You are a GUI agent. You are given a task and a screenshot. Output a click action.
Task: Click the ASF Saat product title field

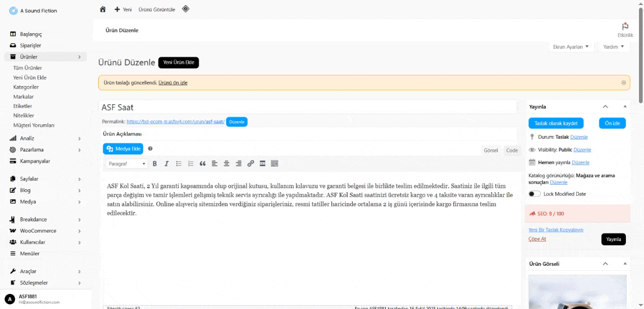click(307, 107)
